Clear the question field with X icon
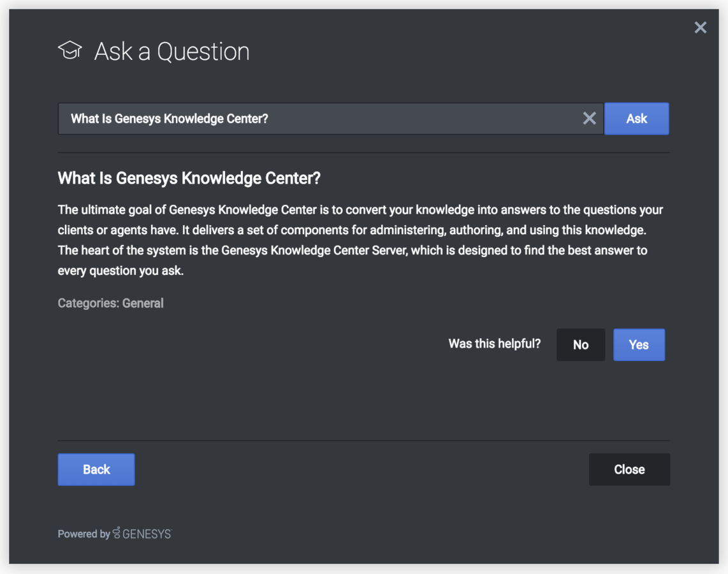 [x=589, y=119]
